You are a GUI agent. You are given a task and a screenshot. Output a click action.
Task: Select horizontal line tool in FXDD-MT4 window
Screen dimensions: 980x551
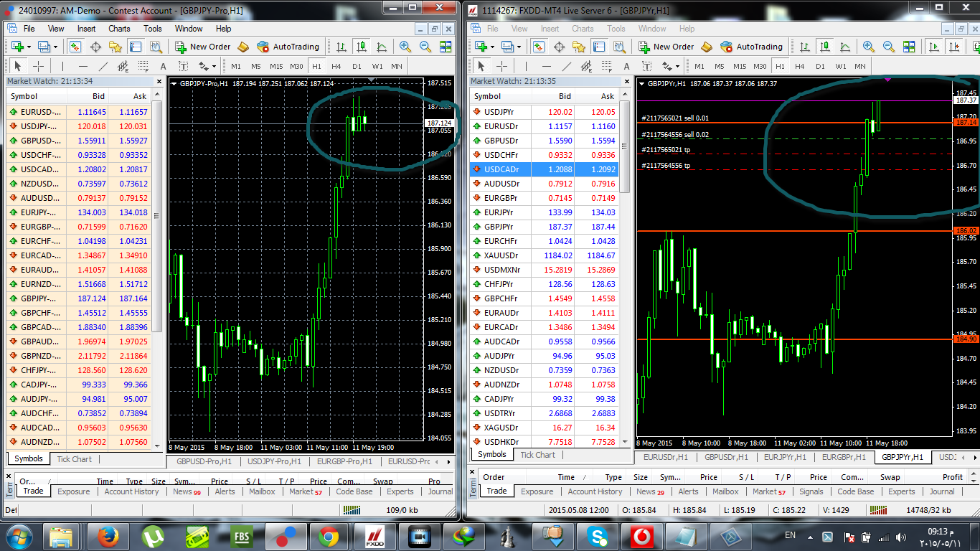tap(546, 66)
